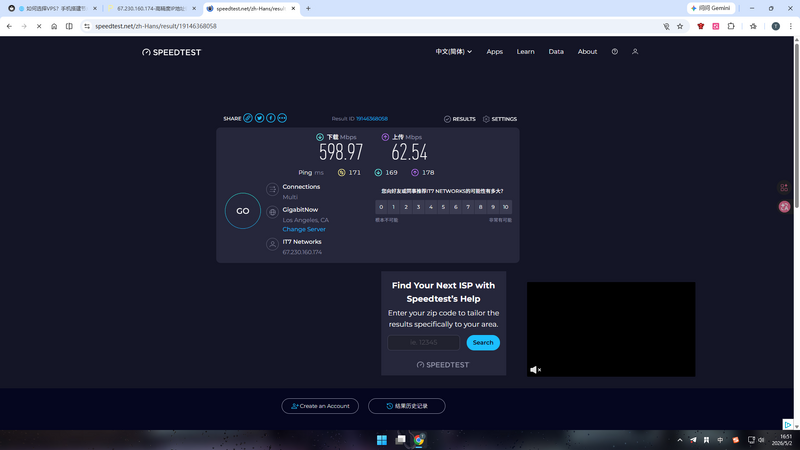Viewport: 800px width, 450px height.
Task: Select rating 6 in recommendation survey
Action: 456,207
